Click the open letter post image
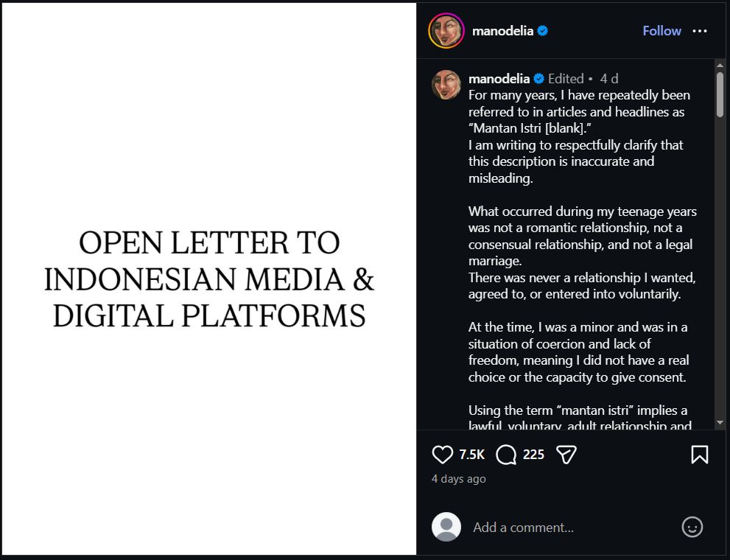 (208, 279)
